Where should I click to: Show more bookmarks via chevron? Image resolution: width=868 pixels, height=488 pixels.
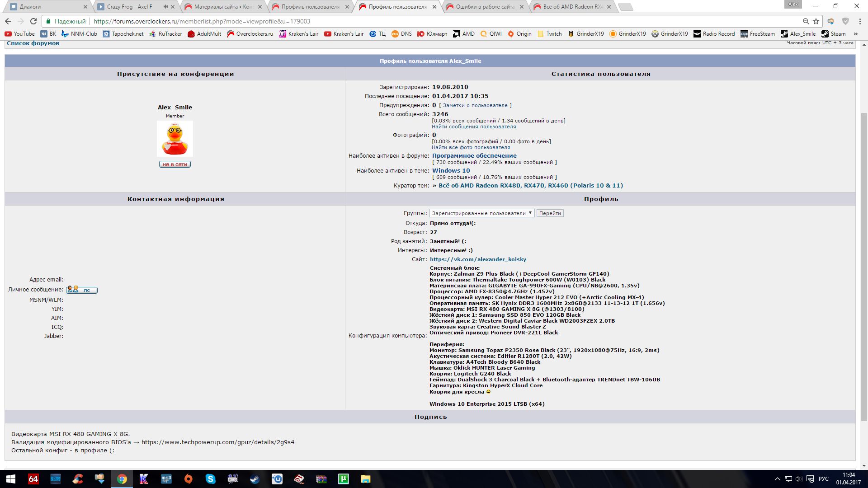pos(855,34)
